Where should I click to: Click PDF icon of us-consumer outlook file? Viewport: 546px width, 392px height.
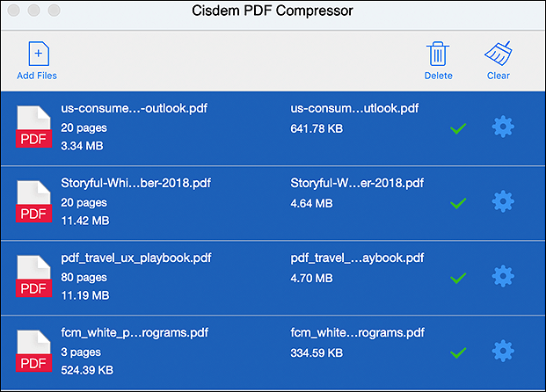tap(33, 127)
